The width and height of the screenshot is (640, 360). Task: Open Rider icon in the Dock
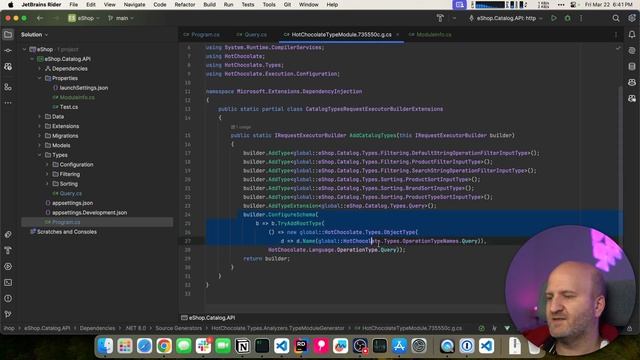tap(301, 346)
